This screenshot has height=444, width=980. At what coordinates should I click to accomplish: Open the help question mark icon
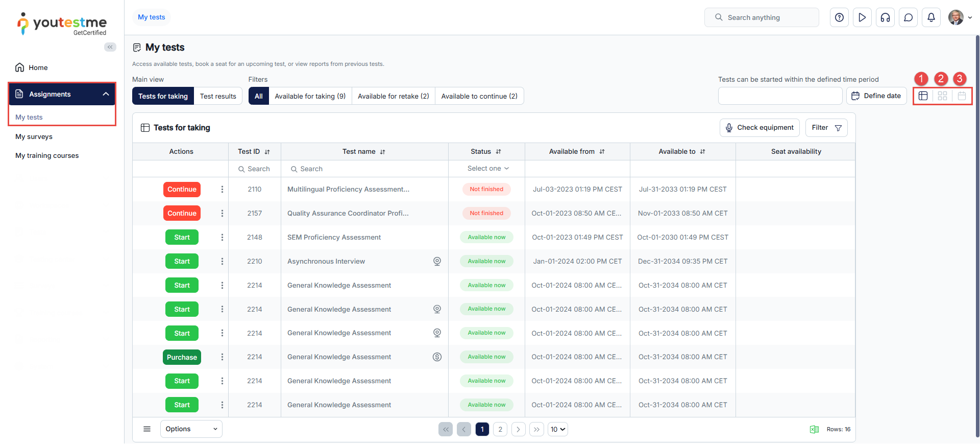[x=839, y=17]
